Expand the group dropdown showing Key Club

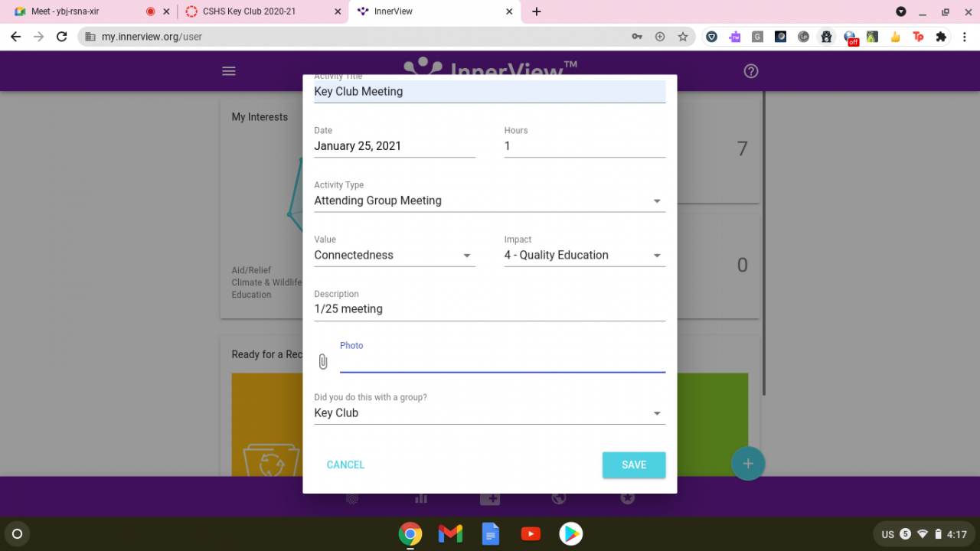click(x=490, y=413)
